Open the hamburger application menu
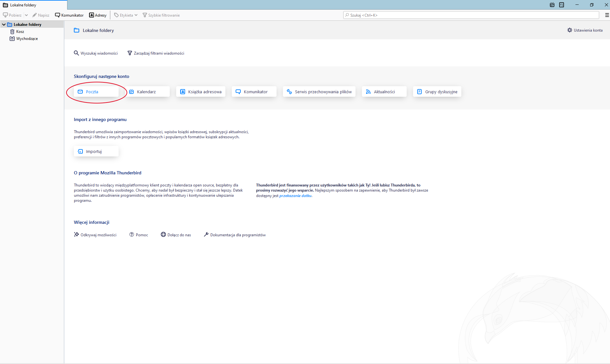This screenshot has width=610, height=364. (607, 15)
